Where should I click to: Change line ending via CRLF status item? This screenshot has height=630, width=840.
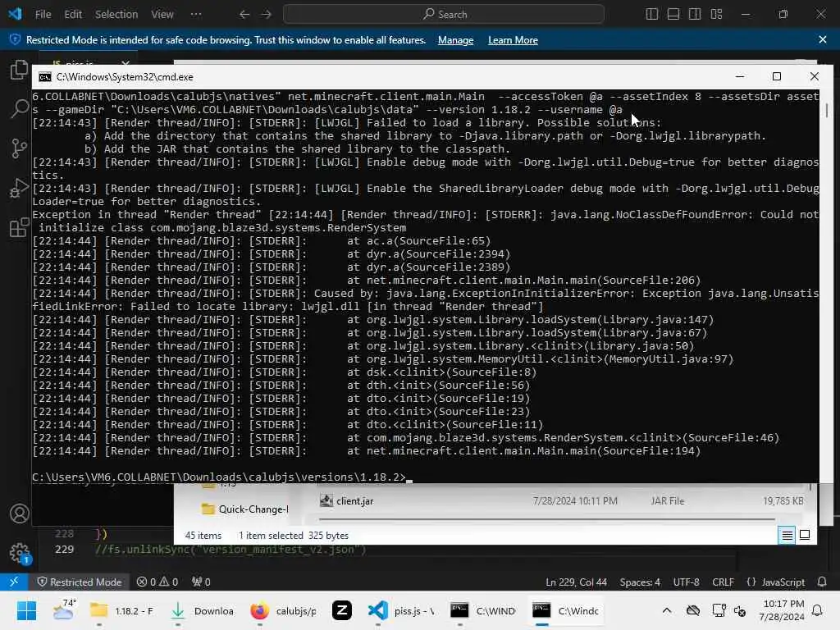[x=723, y=582]
